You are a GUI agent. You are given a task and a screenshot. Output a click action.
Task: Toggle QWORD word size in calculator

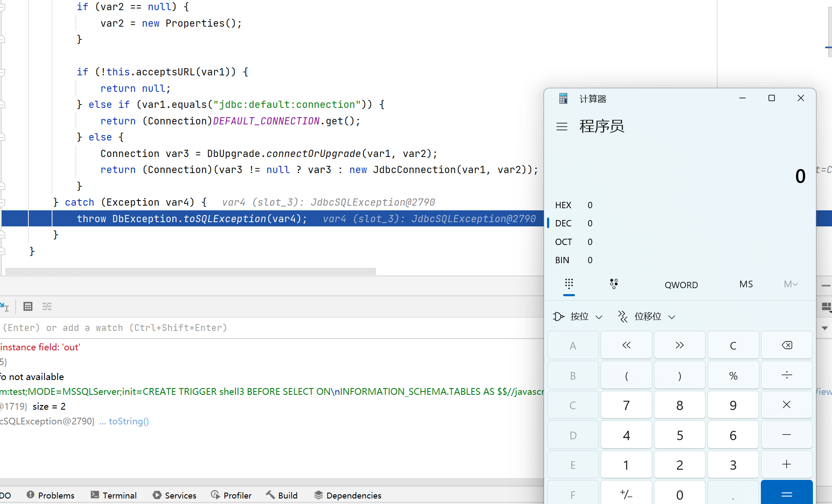coord(681,285)
